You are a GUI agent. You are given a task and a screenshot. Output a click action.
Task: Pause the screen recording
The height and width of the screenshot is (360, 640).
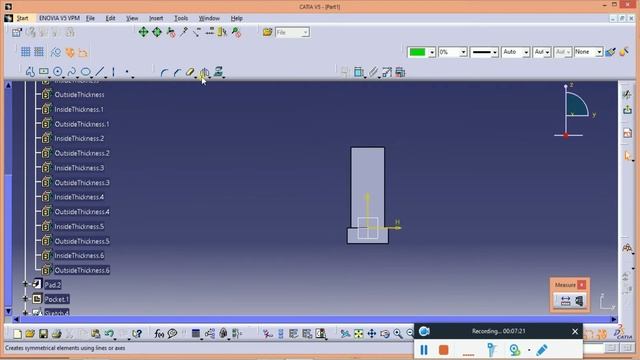point(424,350)
